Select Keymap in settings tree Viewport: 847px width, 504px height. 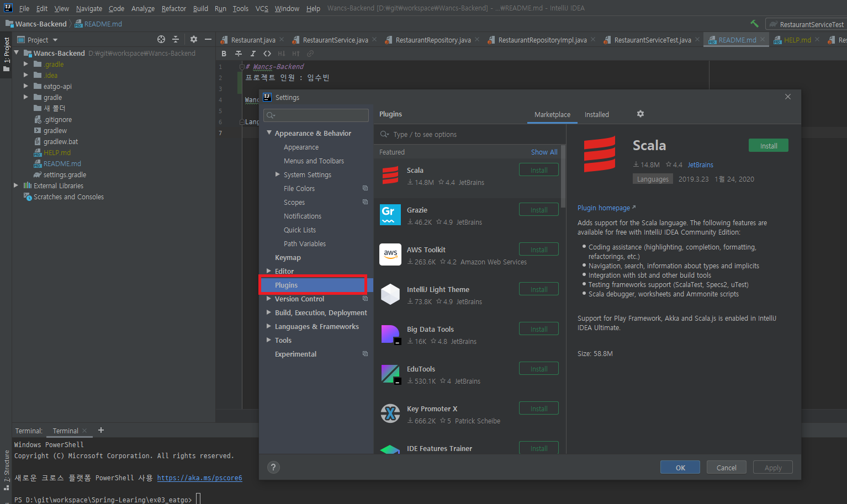pos(288,257)
